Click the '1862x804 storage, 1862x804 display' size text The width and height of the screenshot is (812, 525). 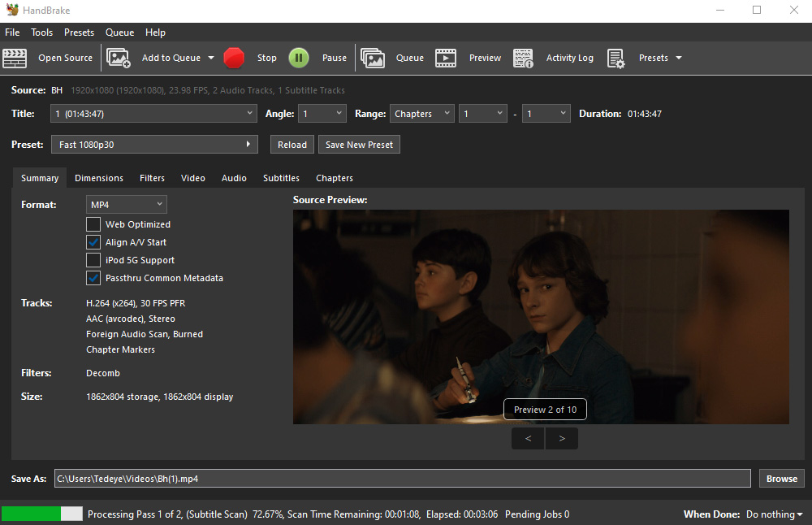(x=159, y=397)
